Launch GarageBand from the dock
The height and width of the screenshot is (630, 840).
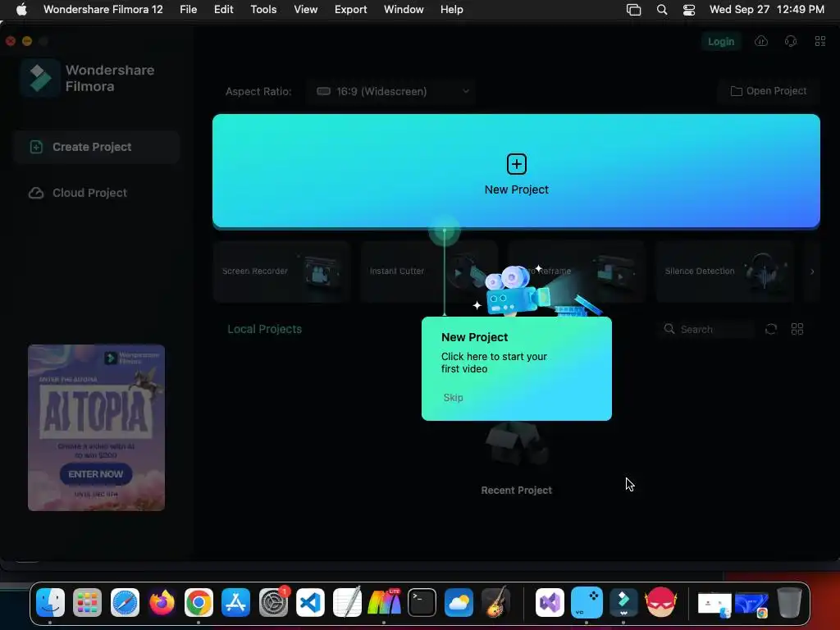point(495,602)
